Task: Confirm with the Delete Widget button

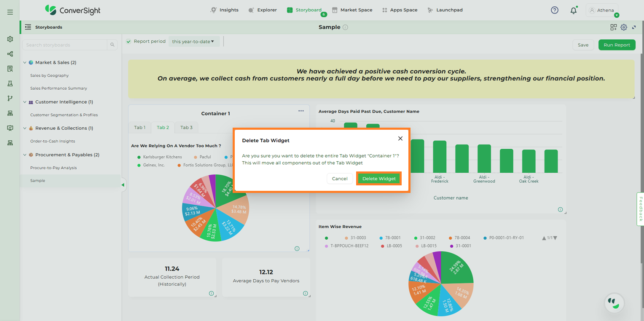Action: (x=379, y=179)
